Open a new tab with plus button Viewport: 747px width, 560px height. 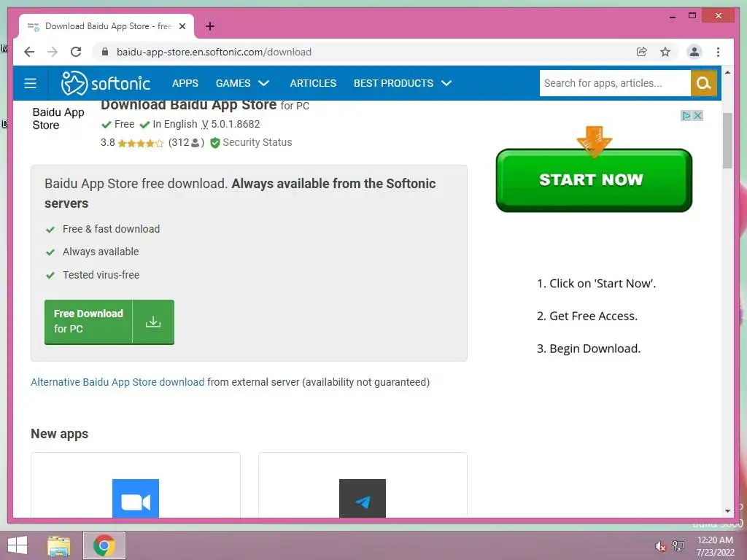(210, 26)
